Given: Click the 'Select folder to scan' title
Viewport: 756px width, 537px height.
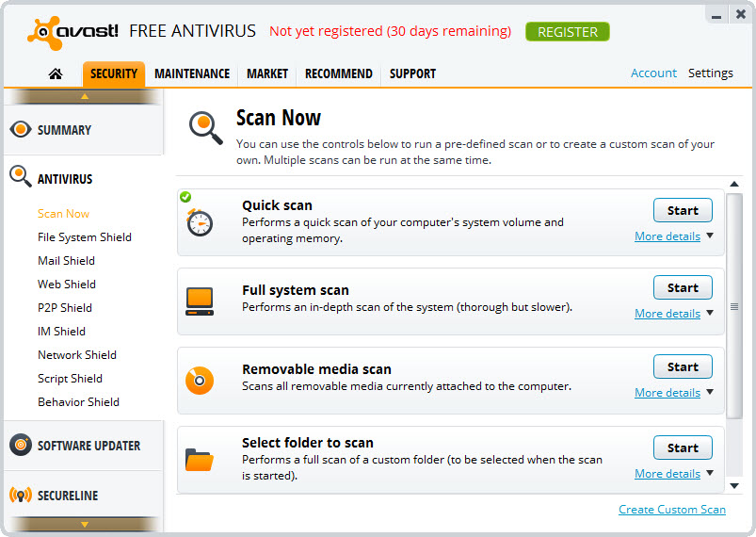Looking at the screenshot, I should (x=308, y=443).
